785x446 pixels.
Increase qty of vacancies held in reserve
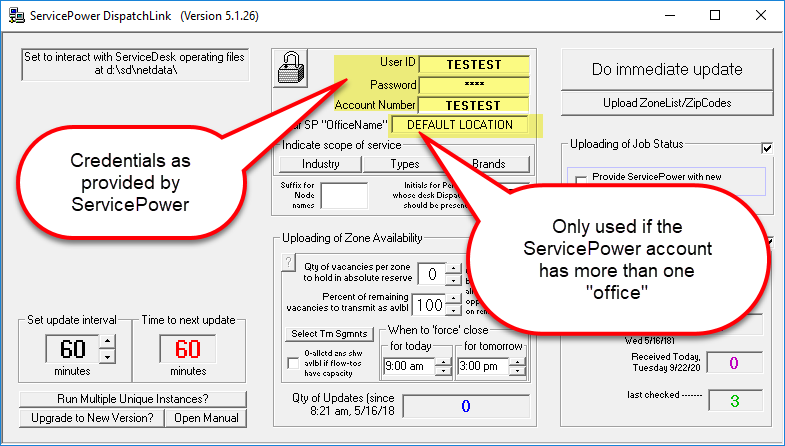[454, 268]
